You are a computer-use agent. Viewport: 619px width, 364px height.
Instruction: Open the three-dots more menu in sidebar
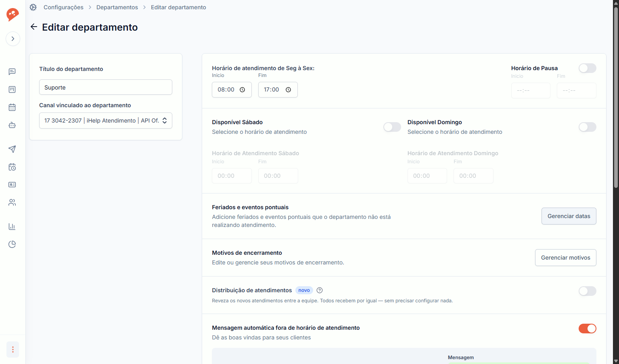(13, 349)
